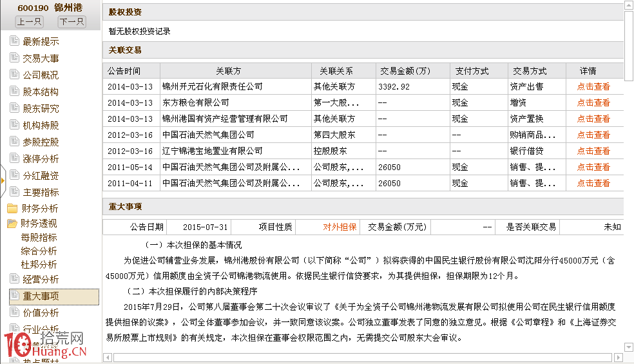Click 点击查看 for 2012-03-16 中国石油天然气集团公司 row
This screenshot has height=364, width=634.
coord(593,135)
